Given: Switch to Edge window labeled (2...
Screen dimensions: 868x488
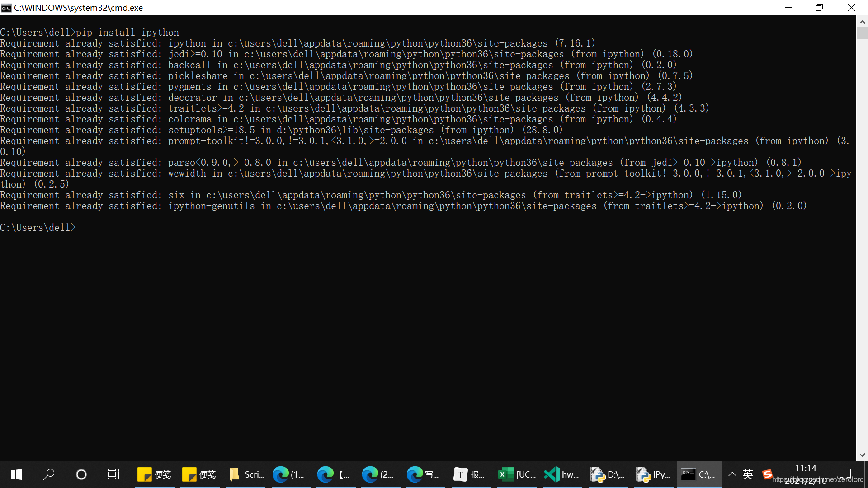Looking at the screenshot, I should pyautogui.click(x=381, y=474).
